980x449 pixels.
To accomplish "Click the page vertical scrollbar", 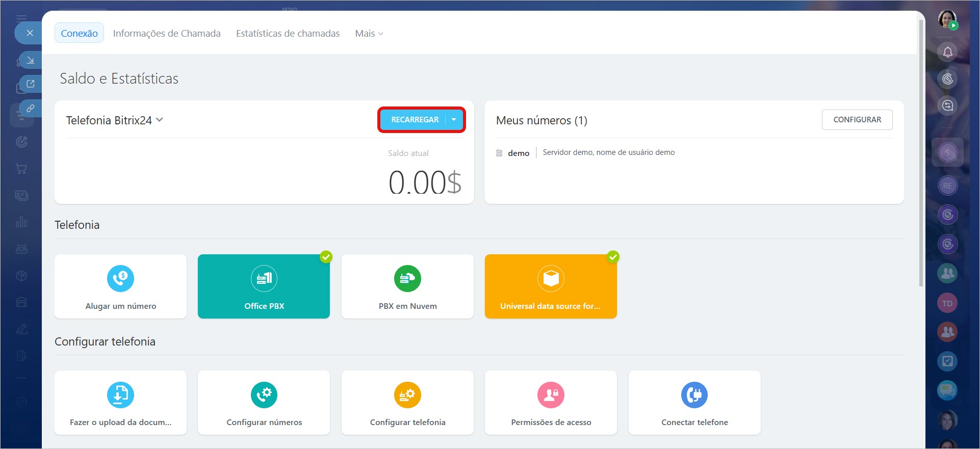I will click(x=921, y=153).
